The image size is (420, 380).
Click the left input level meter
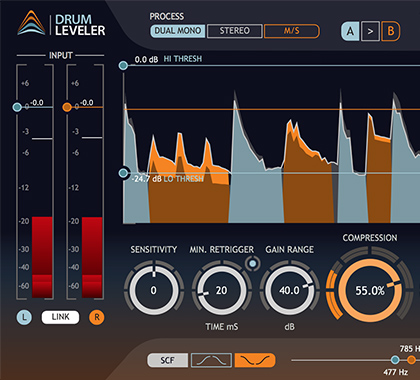click(x=42, y=257)
